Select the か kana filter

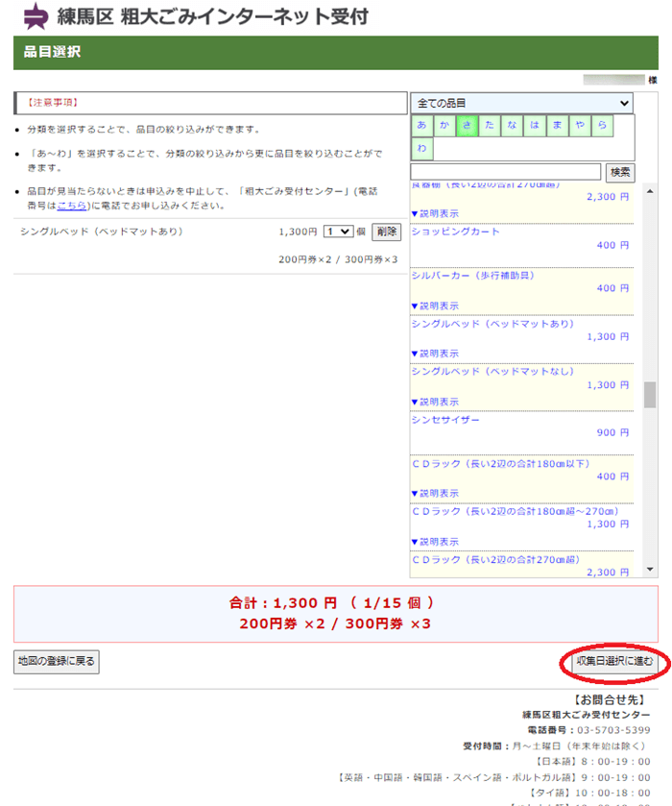coord(444,126)
